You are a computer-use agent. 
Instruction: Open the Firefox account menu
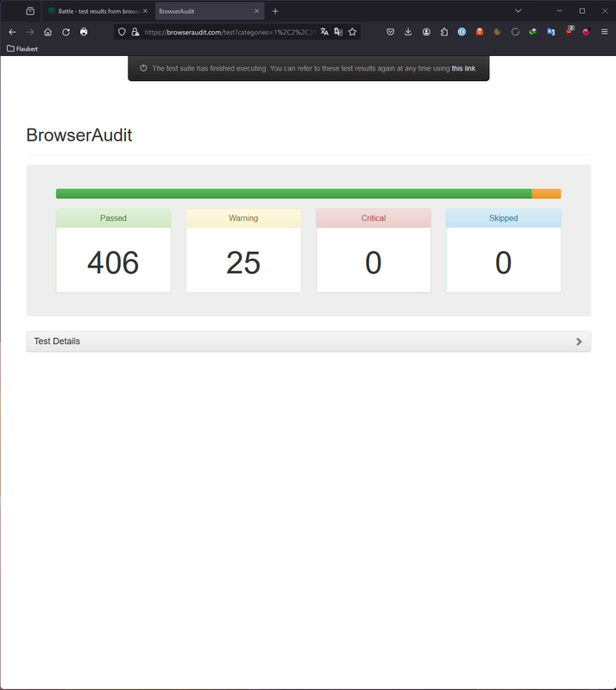coord(426,32)
